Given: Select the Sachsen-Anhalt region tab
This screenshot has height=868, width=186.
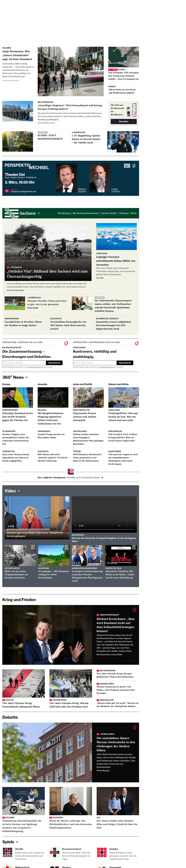Looking at the screenshot, I should point(109,213).
